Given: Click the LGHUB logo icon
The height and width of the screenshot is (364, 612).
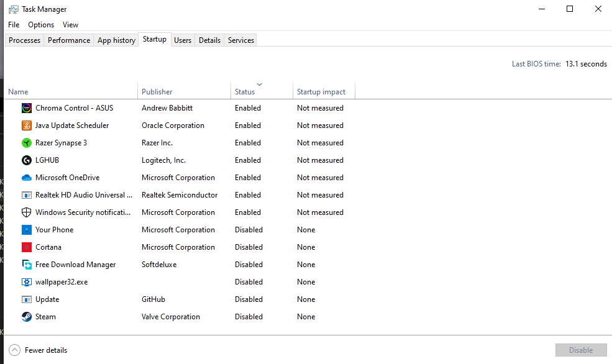Looking at the screenshot, I should [26, 160].
